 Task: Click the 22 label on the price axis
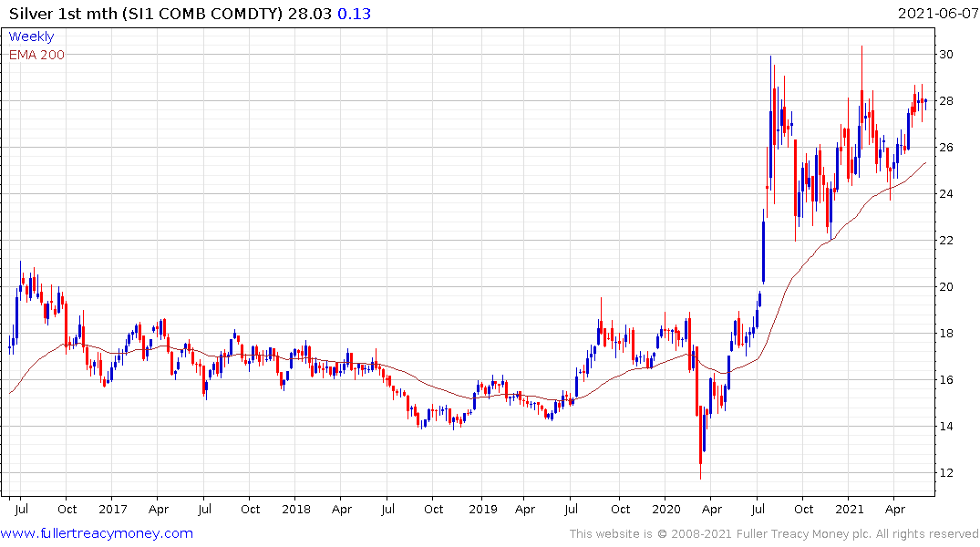(x=946, y=240)
